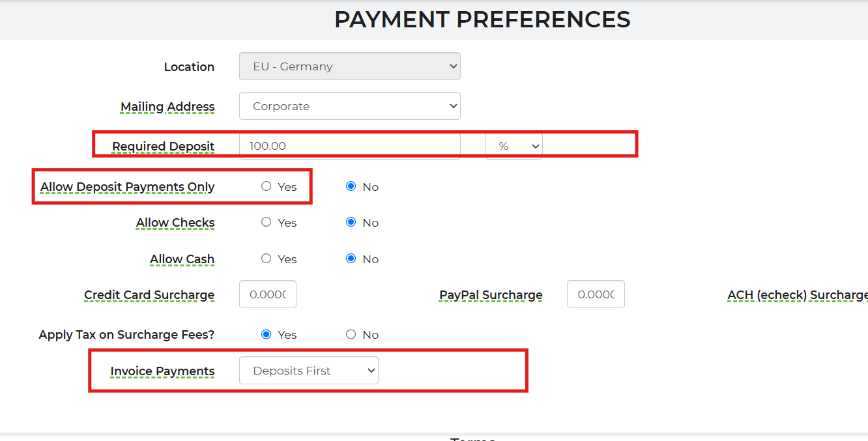Click the Invoice Payments label
Image resolution: width=868 pixels, height=441 pixels.
(162, 371)
